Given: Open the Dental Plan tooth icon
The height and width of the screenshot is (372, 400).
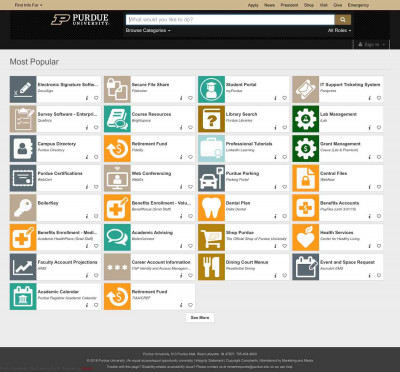Looking at the screenshot, I should tap(211, 208).
